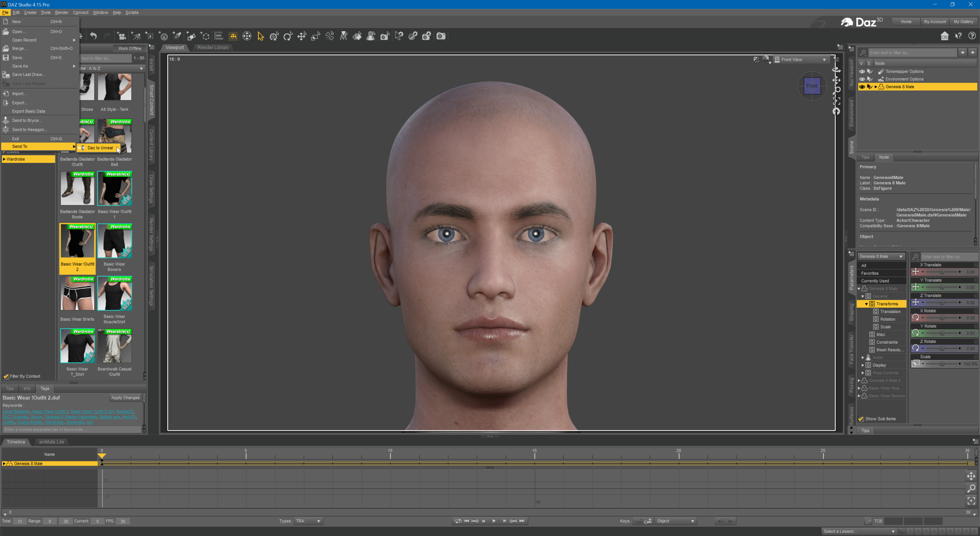Toggle selectability arrow for Tonemapper Options
Screen dimensions: 980x536
[870, 71]
